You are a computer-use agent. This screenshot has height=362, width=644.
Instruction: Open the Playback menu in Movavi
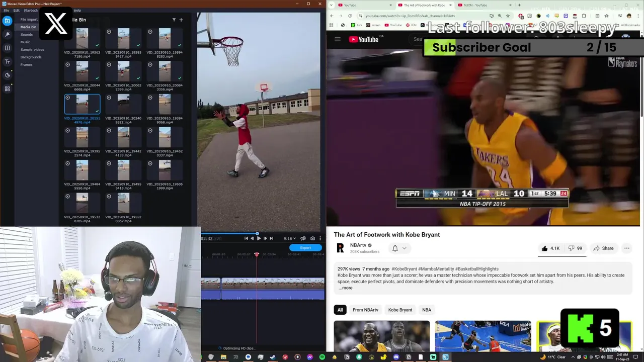pyautogui.click(x=31, y=10)
